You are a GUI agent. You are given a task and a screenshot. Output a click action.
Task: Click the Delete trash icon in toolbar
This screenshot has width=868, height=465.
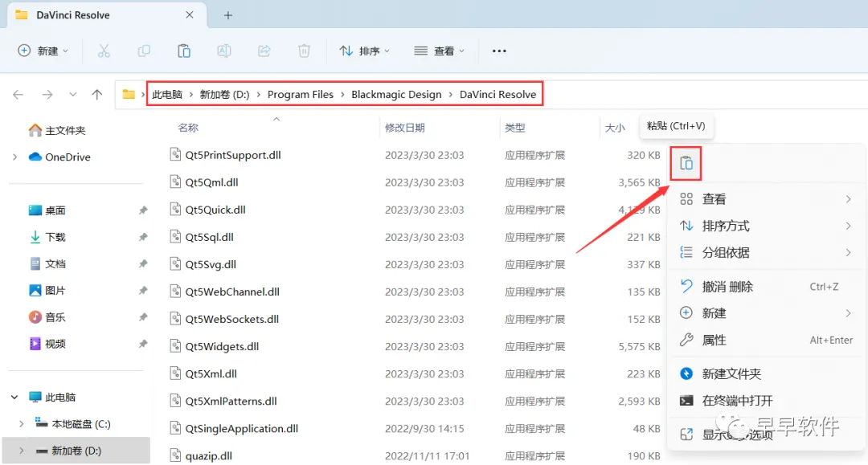(x=304, y=51)
